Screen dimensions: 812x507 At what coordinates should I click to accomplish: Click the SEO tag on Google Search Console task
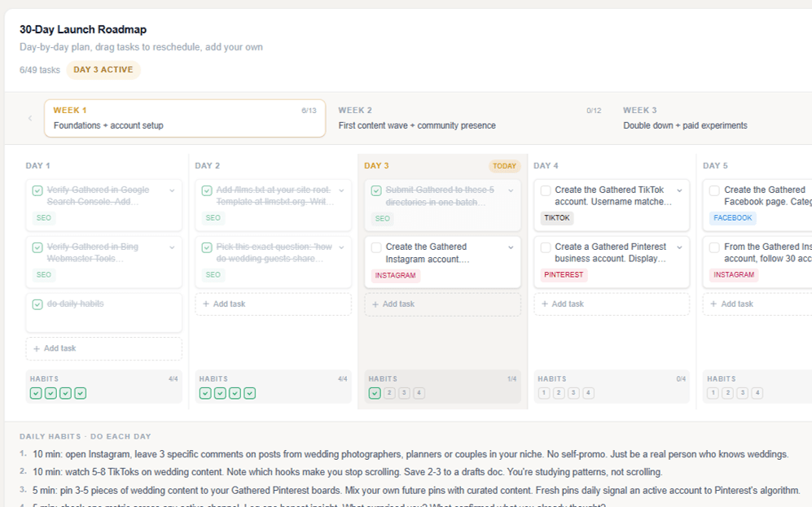click(x=43, y=218)
